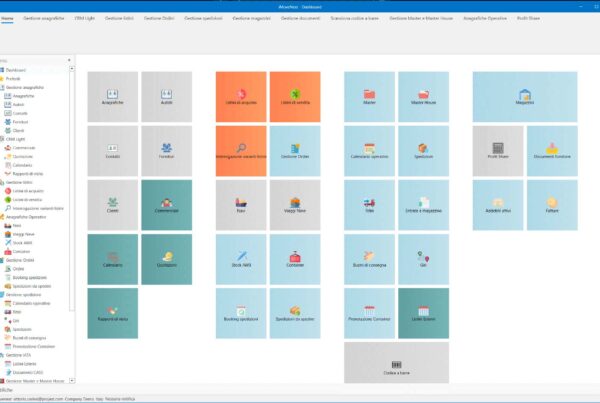Open the Master dashboard tile

click(x=369, y=97)
